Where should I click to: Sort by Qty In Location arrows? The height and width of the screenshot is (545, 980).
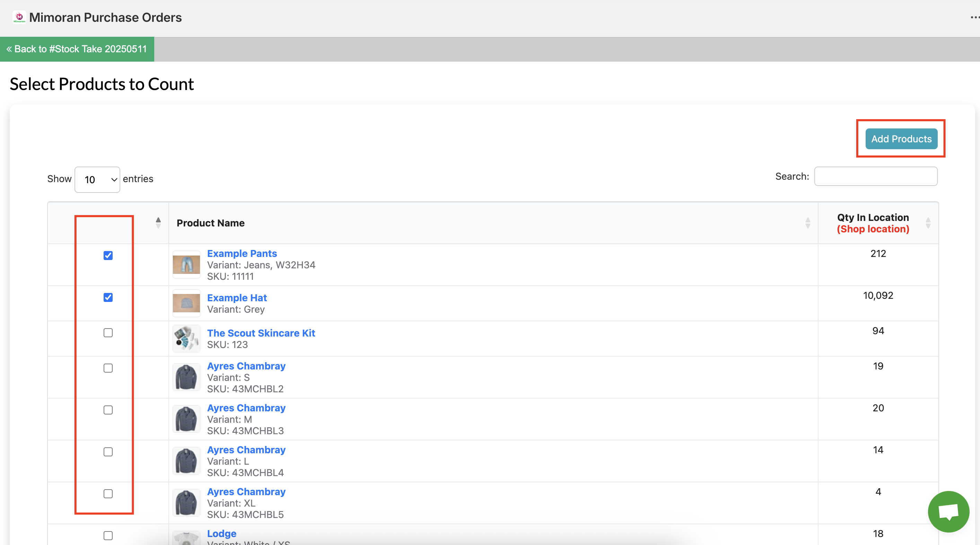(928, 223)
